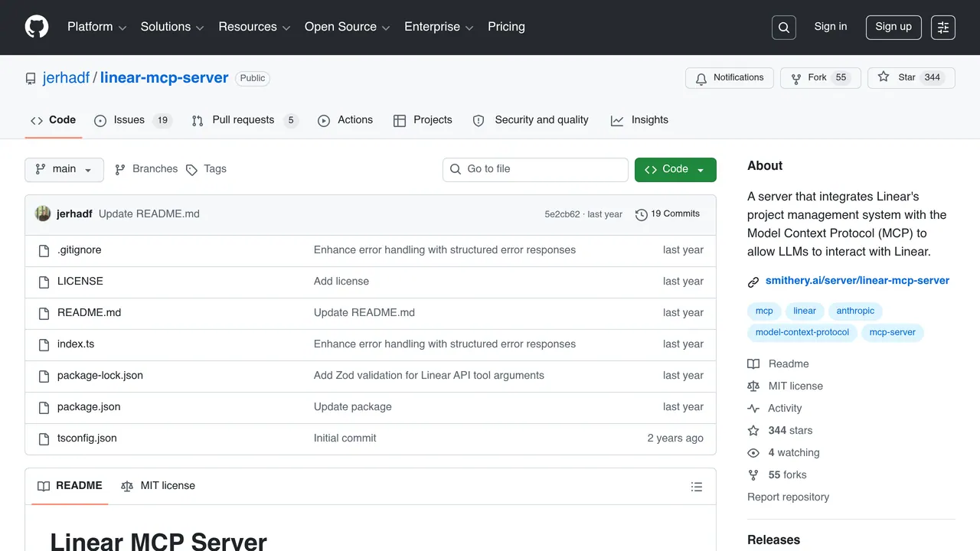Click the file icon next to index.ts

(44, 344)
